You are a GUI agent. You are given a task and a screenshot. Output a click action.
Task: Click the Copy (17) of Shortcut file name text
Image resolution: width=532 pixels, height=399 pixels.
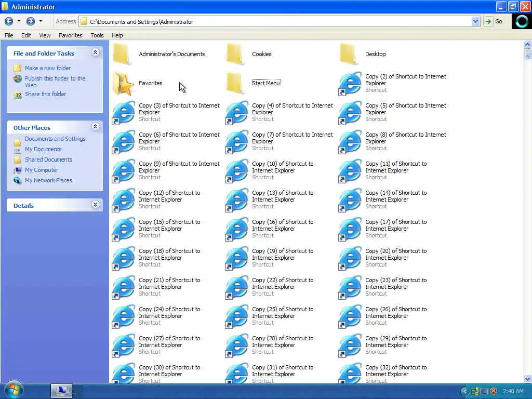coord(396,225)
